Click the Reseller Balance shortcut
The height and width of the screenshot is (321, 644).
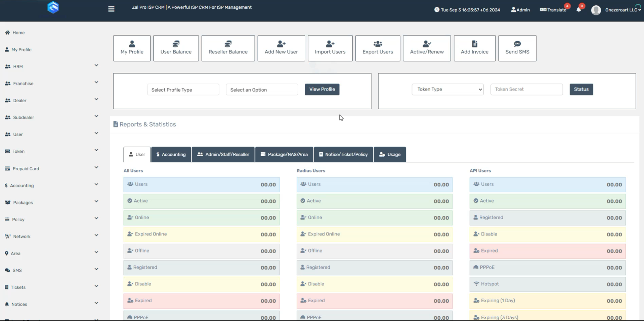(228, 48)
